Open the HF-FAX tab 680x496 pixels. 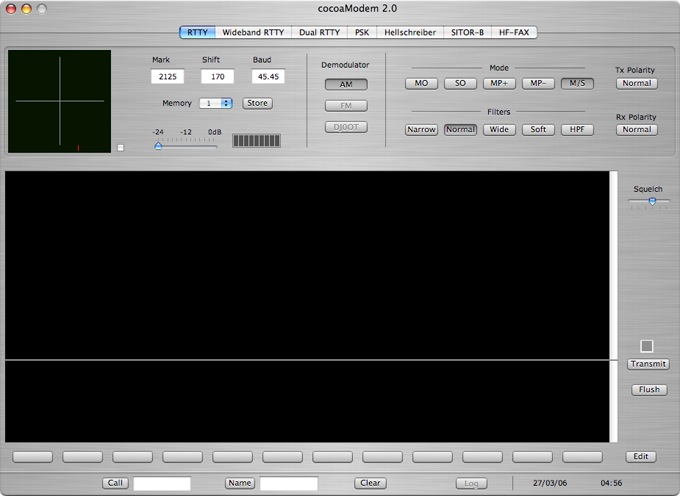pyautogui.click(x=514, y=33)
